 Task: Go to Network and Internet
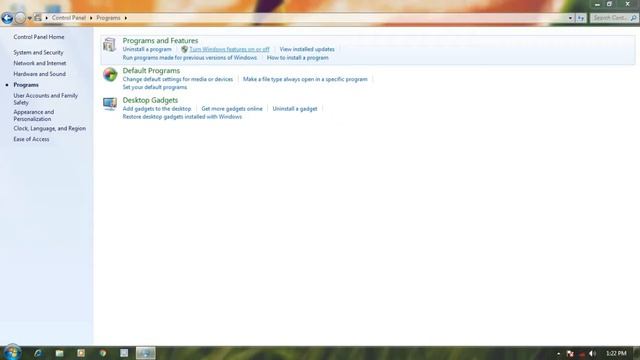(40, 63)
